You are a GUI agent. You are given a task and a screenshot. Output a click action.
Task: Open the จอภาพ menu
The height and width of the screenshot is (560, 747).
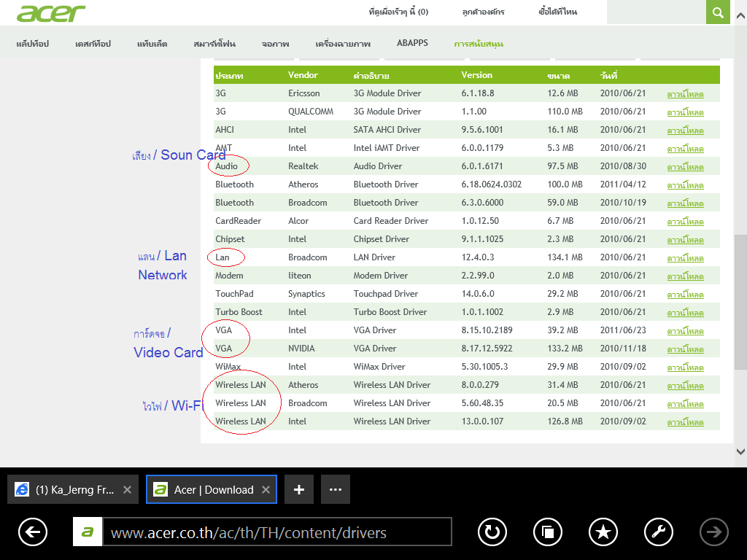tap(275, 44)
